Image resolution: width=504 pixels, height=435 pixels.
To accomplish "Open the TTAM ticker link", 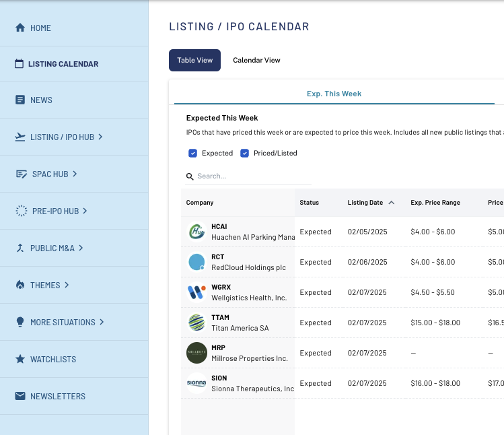I will tap(221, 317).
